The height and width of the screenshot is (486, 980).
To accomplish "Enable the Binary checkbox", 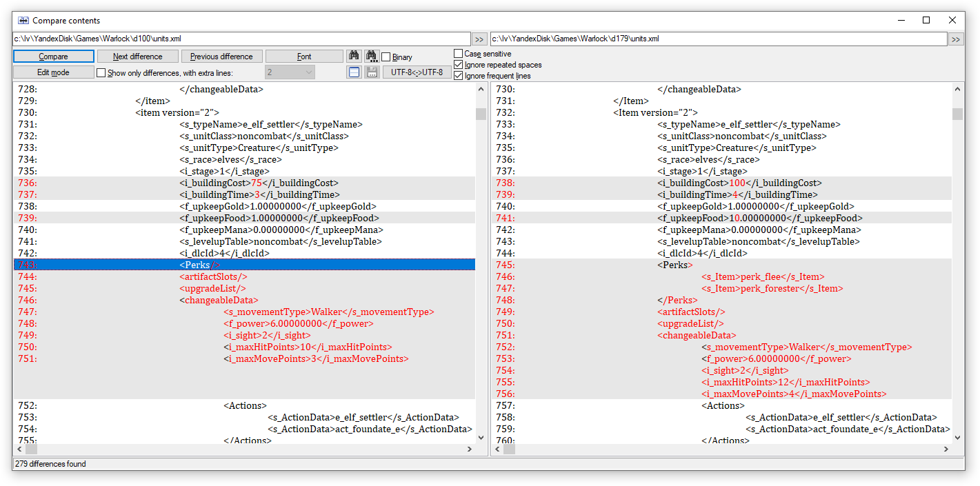I will tap(386, 57).
